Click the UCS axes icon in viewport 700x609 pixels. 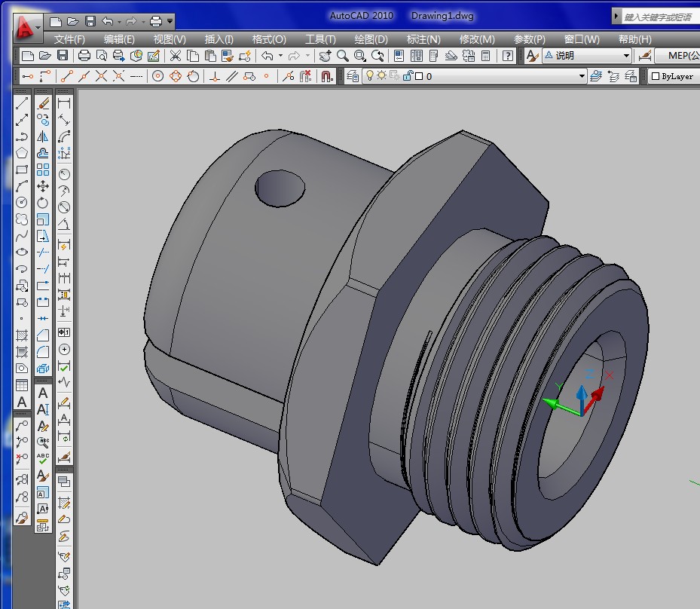[577, 393]
